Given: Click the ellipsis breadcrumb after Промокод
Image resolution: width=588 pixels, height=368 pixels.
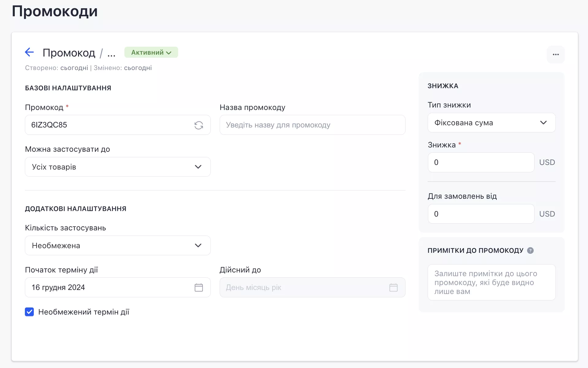Looking at the screenshot, I should point(111,53).
